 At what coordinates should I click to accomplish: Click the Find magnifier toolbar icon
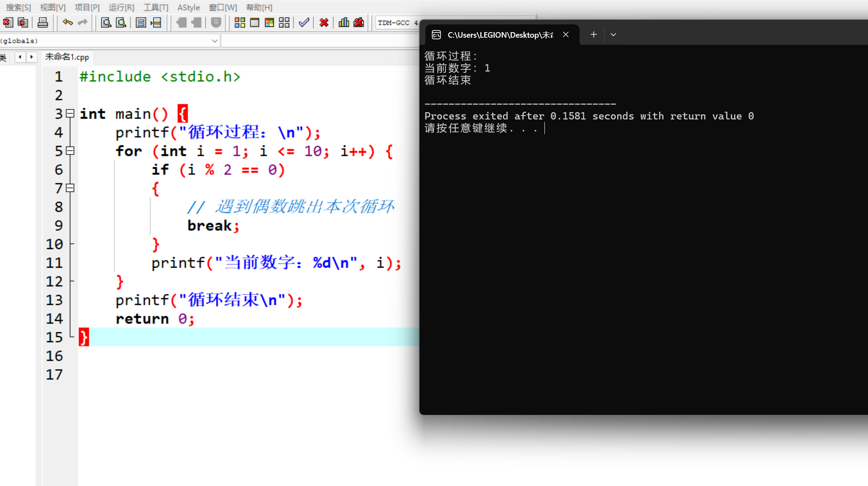pos(106,23)
